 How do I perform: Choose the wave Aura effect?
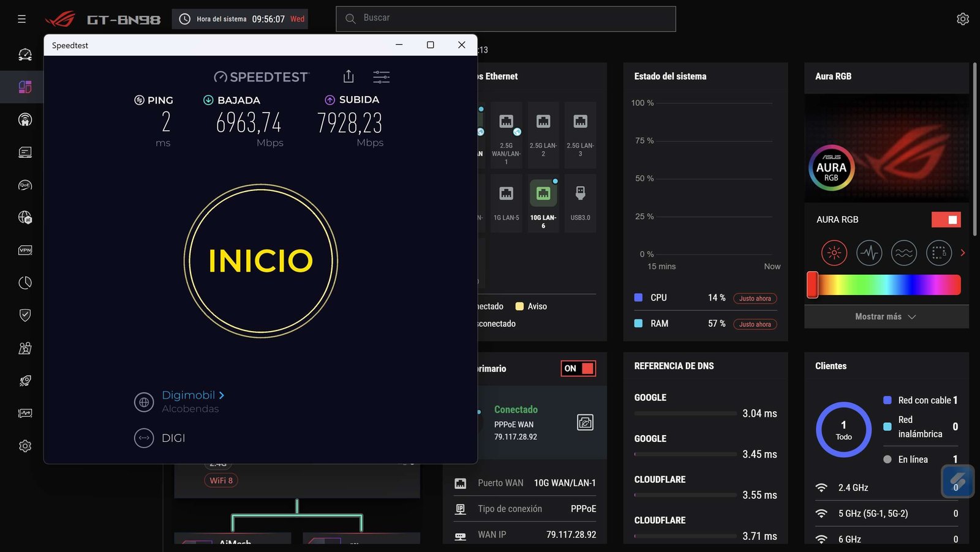pyautogui.click(x=904, y=252)
